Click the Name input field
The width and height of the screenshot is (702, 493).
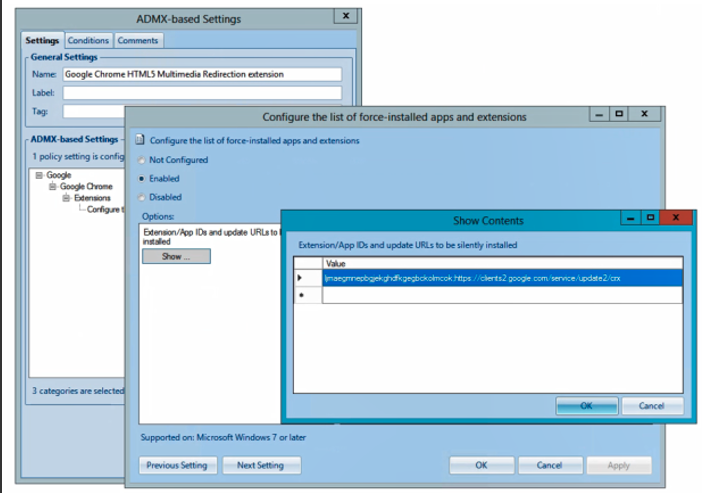point(201,74)
